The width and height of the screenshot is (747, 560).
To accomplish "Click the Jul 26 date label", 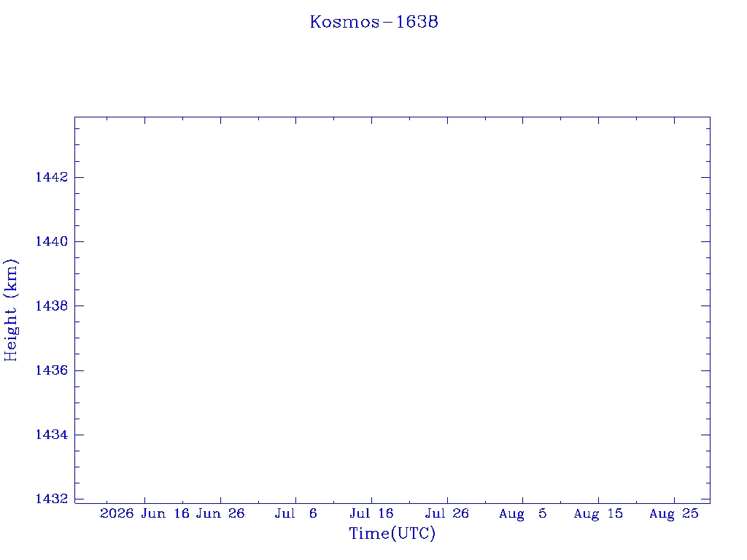I will (x=447, y=513).
